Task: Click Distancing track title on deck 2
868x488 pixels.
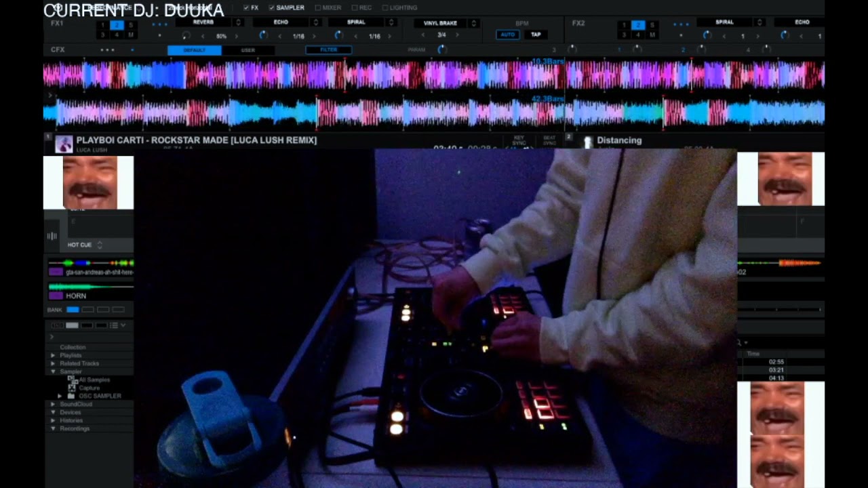Action: click(x=619, y=140)
